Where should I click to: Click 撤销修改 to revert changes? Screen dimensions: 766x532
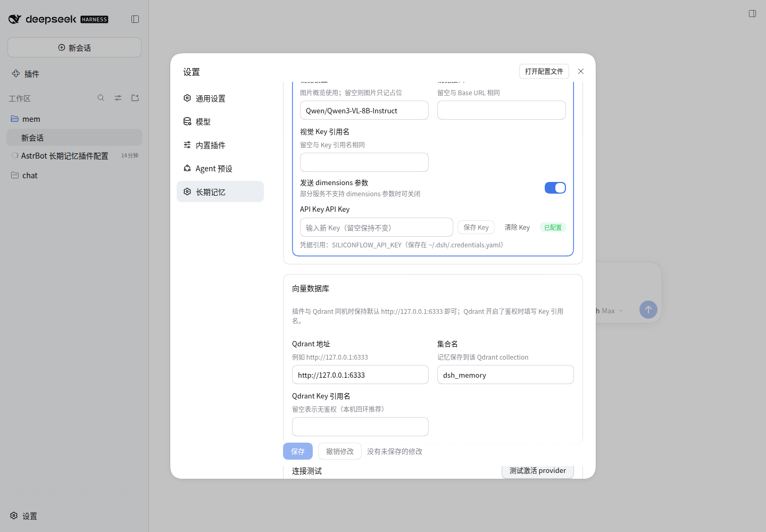(340, 451)
